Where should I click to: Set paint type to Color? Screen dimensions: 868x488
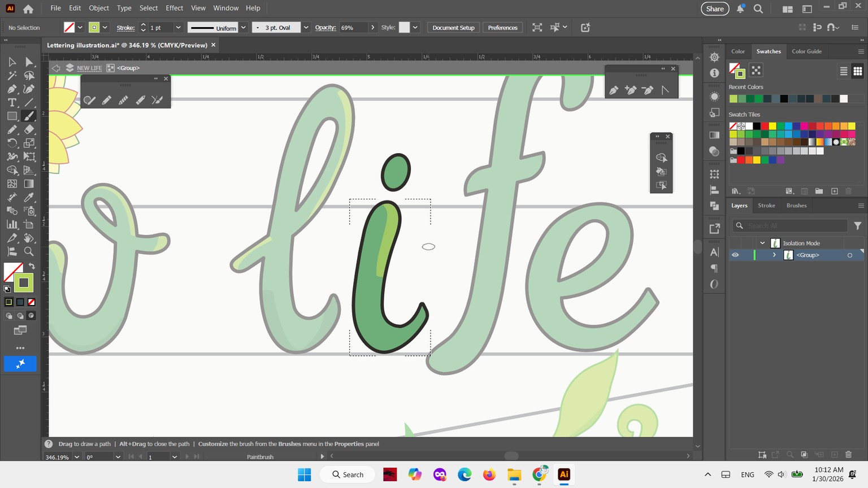(x=8, y=302)
